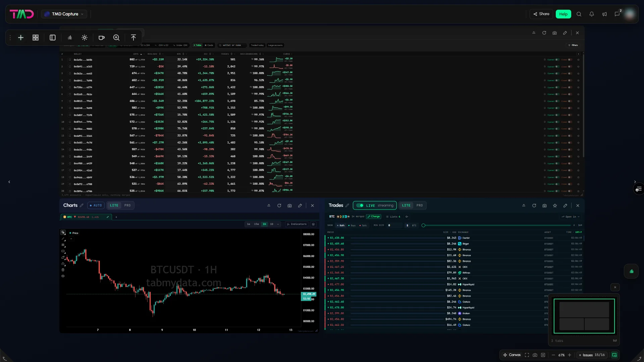Click the bar chart icon in floating toolbar
The height and width of the screenshot is (362, 644).
70,38
